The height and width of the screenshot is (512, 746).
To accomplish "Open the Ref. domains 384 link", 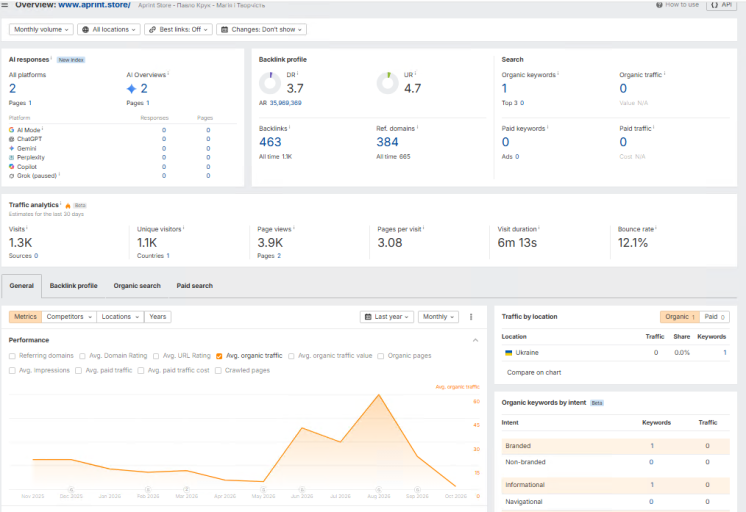I will 387,142.
